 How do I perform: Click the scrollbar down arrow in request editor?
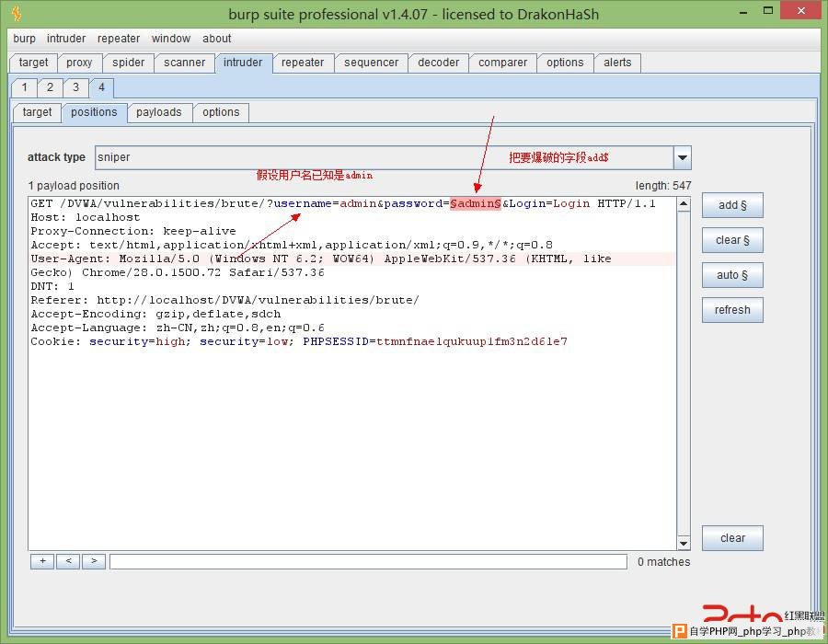pyautogui.click(x=684, y=543)
